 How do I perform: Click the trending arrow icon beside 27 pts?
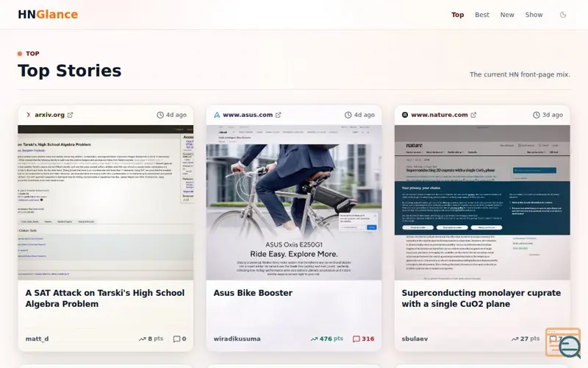pos(515,339)
